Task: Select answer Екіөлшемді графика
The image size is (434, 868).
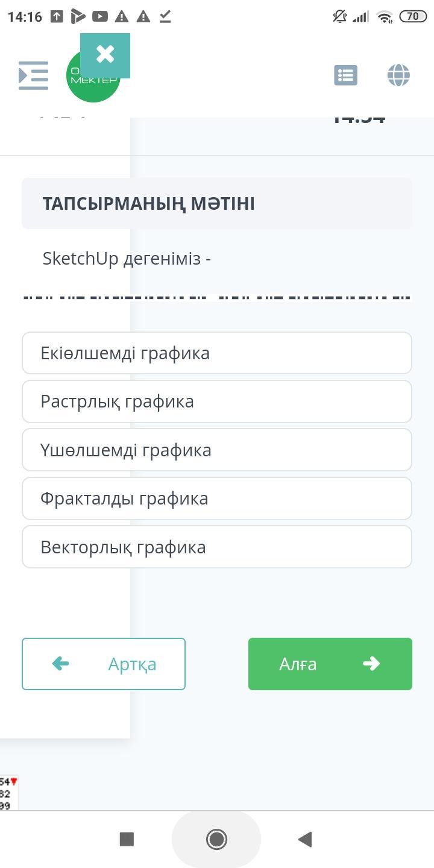Action: (x=216, y=353)
